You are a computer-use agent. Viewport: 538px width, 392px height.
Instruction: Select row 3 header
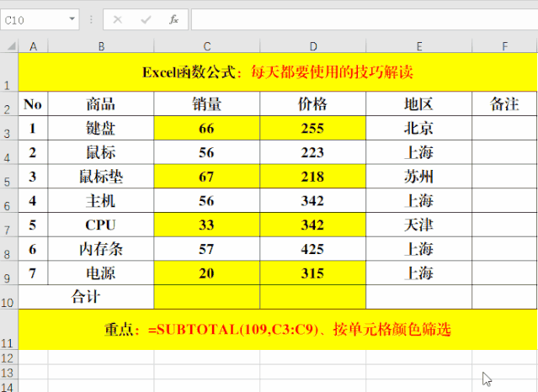click(9, 128)
